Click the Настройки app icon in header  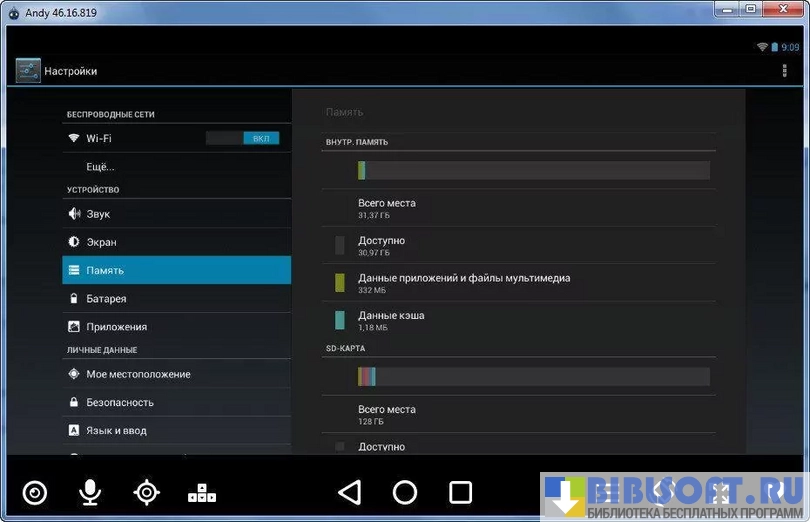pyautogui.click(x=28, y=71)
